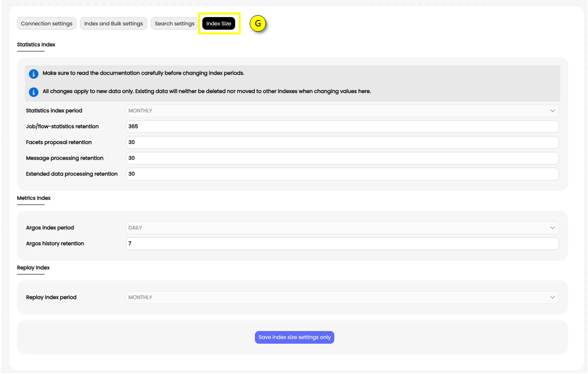
Task: Click the 'All changes apply to new data' text
Action: [207, 91]
